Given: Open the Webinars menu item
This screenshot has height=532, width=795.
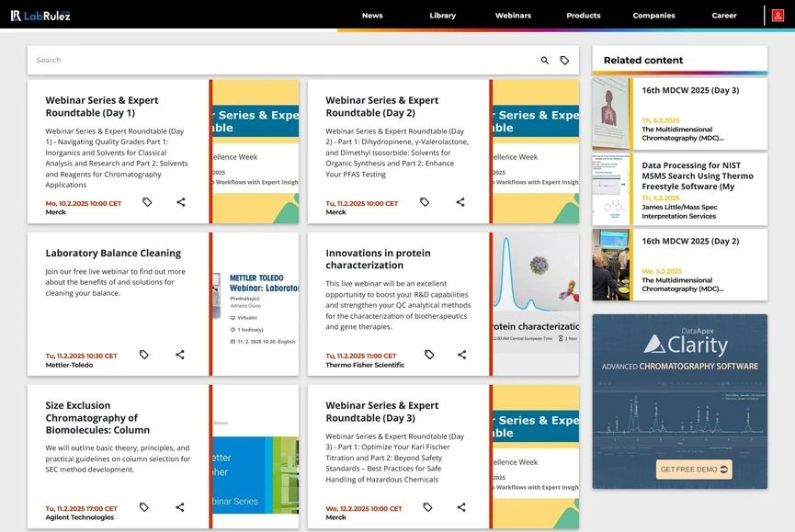Looking at the screenshot, I should pyautogui.click(x=513, y=16).
